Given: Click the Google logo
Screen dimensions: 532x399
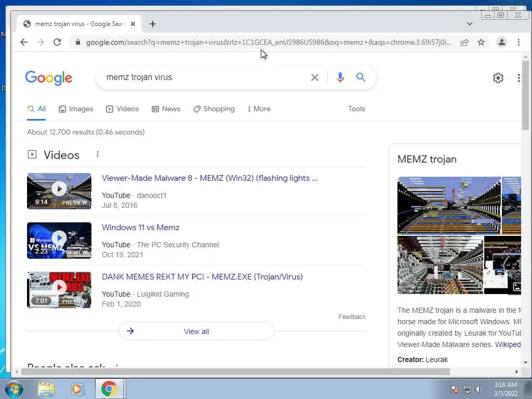Looking at the screenshot, I should coord(48,78).
